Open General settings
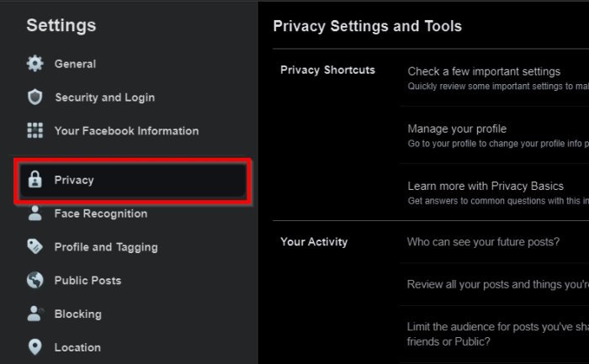The image size is (589, 364). [75, 64]
